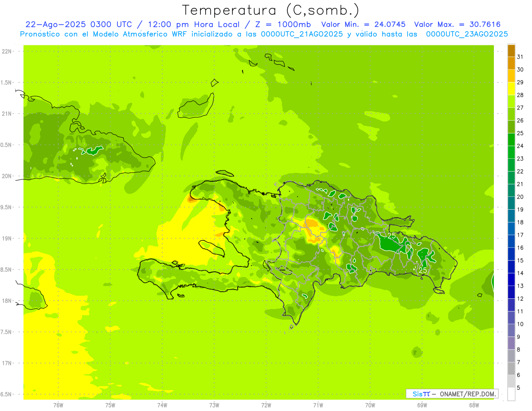Viewport: 532px width, 411px height.
Task: Pick the lime swatch between 26 and 27
Action: [511, 114]
